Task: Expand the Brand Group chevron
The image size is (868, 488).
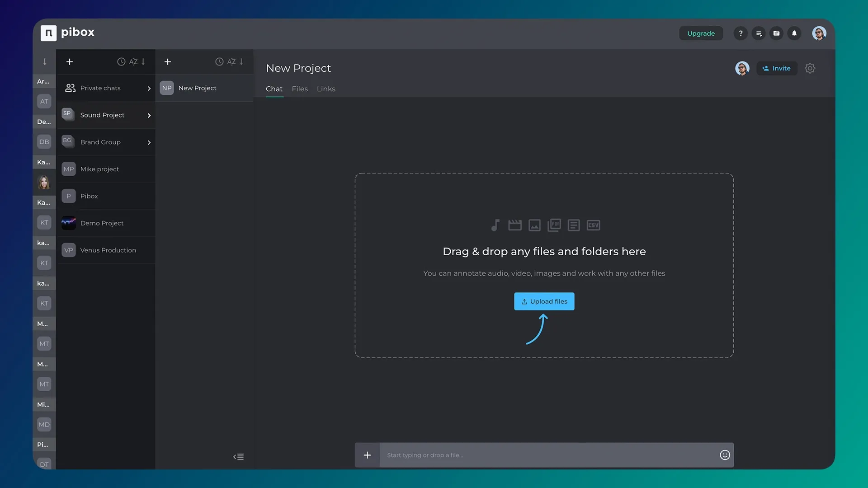Action: coord(149,142)
